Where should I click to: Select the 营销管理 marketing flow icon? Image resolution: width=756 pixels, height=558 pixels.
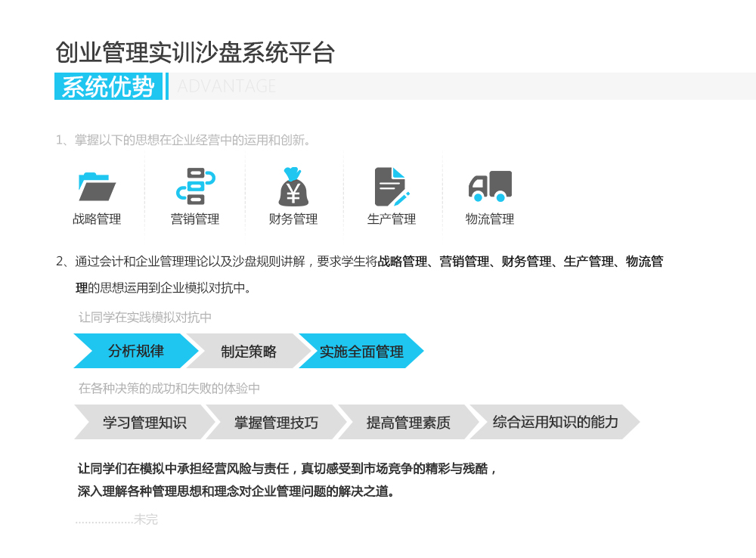pos(195,187)
